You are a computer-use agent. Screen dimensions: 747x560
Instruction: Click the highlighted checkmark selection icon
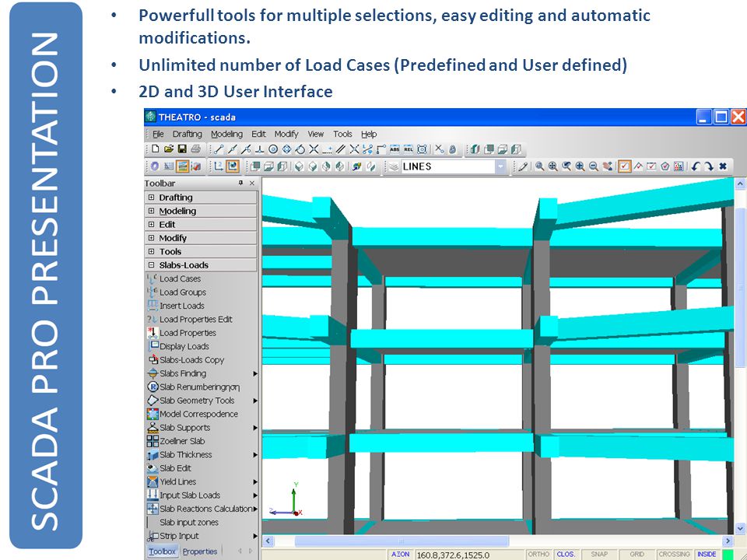(624, 166)
